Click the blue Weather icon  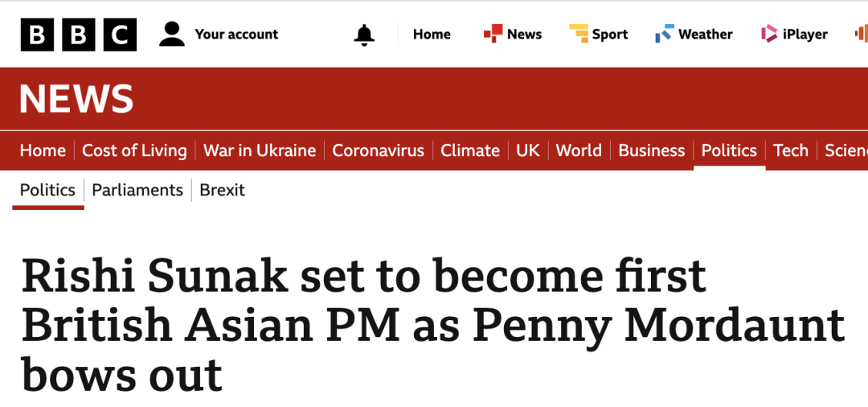click(x=665, y=34)
